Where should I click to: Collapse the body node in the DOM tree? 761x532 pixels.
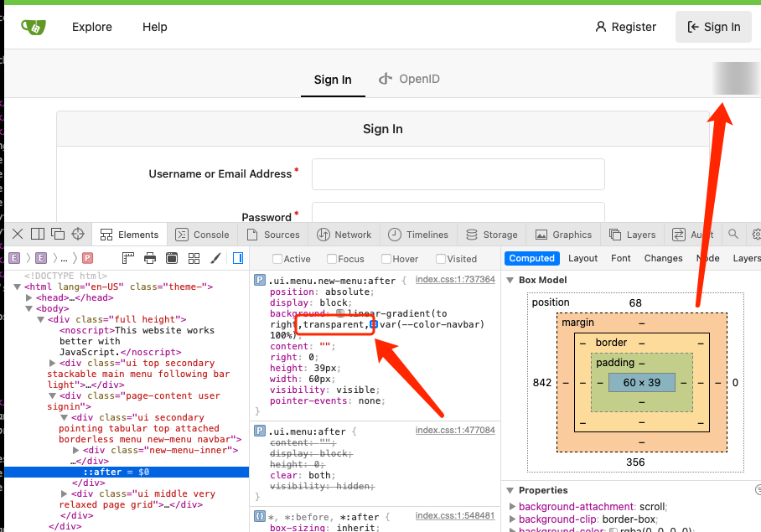click(28, 309)
